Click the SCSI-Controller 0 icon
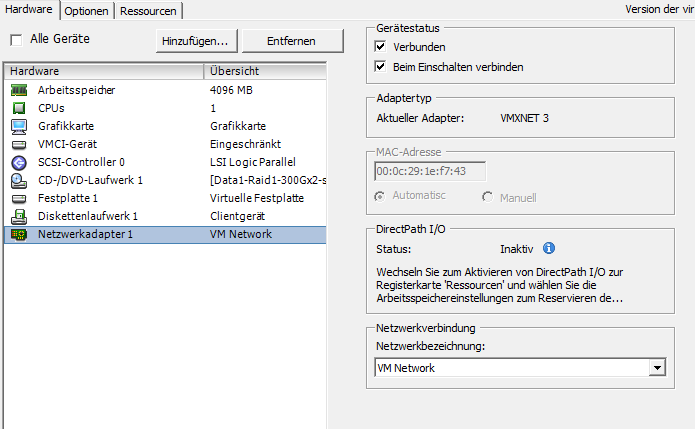 [x=18, y=162]
